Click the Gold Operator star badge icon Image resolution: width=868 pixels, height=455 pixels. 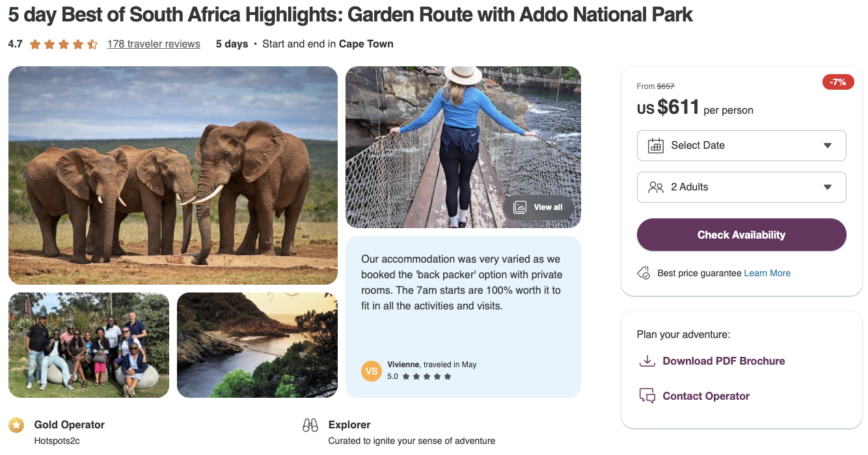pyautogui.click(x=16, y=425)
